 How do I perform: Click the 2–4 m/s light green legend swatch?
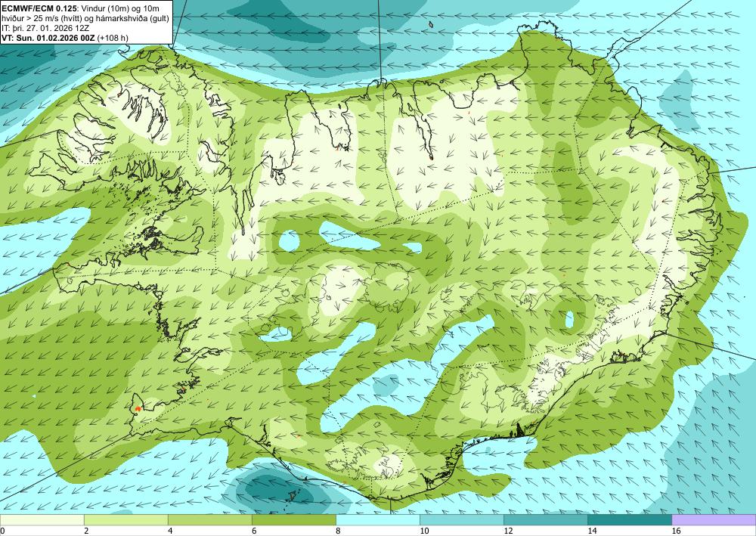(125, 520)
